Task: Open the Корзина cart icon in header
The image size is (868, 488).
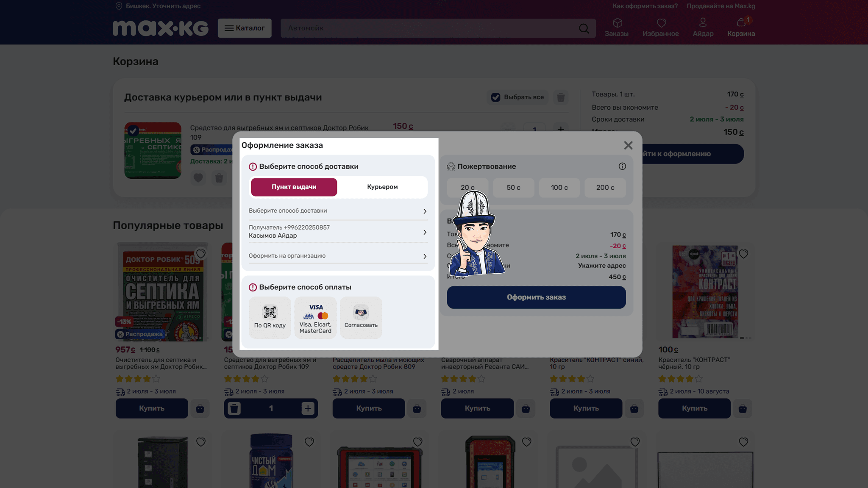Action: tap(741, 27)
